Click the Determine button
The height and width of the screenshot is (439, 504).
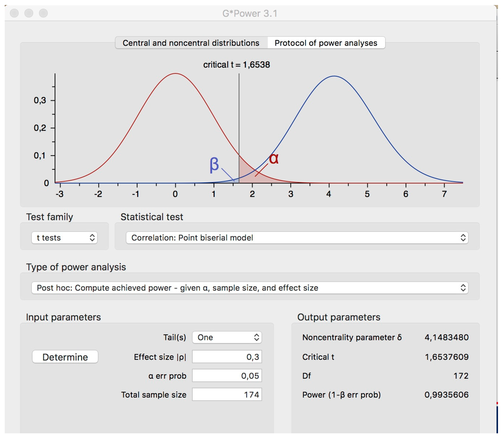pyautogui.click(x=65, y=357)
